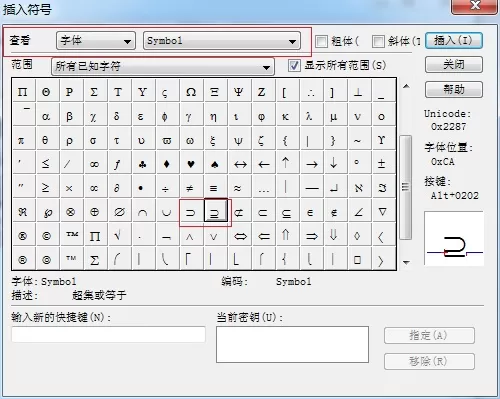Click the symbol grid scrollbar thumb
The height and width of the screenshot is (399, 500).
click(x=406, y=187)
